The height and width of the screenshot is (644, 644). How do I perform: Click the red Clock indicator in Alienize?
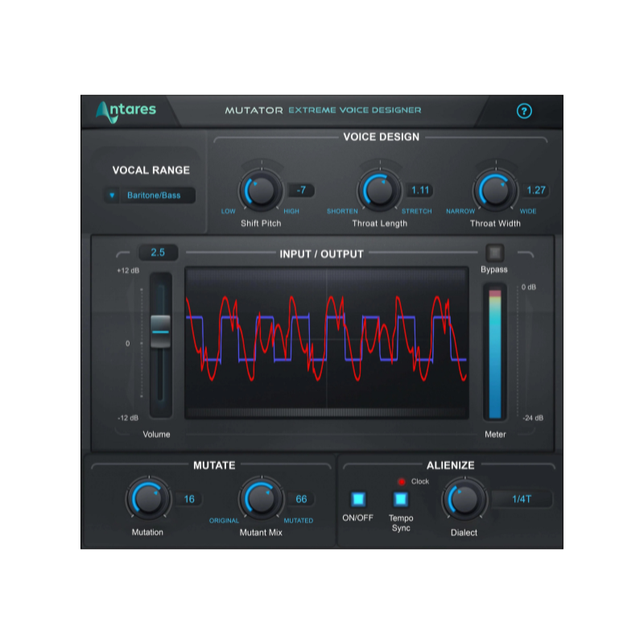401,481
